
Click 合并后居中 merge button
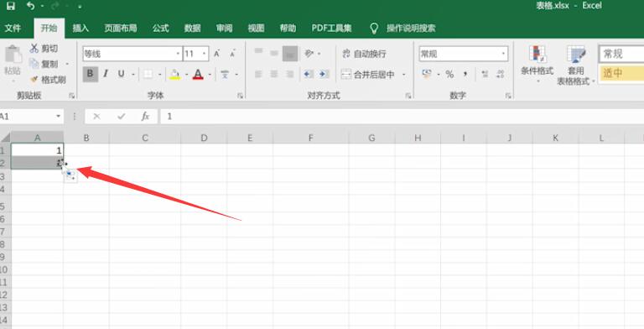[x=367, y=75]
